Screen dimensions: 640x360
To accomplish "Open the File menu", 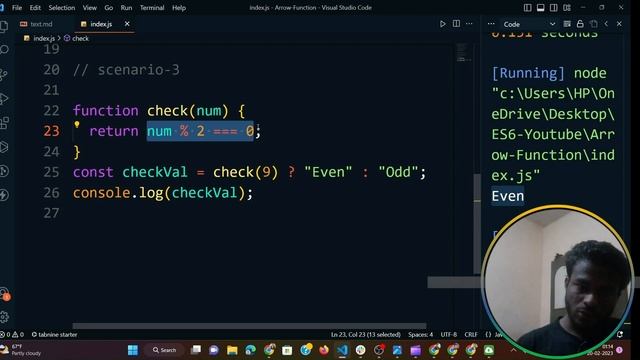I will (17, 8).
